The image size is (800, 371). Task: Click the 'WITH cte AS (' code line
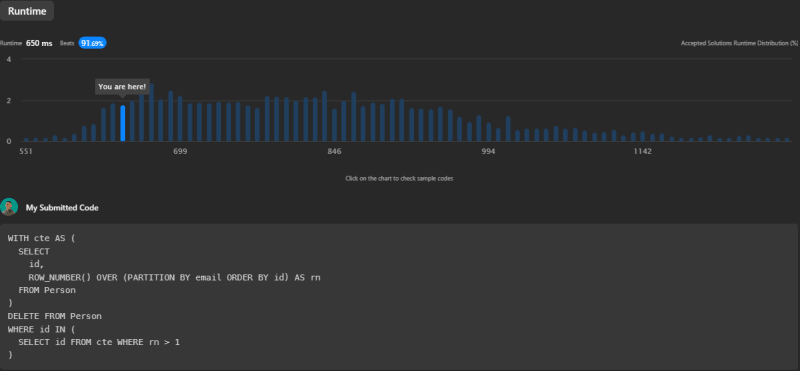(x=41, y=238)
